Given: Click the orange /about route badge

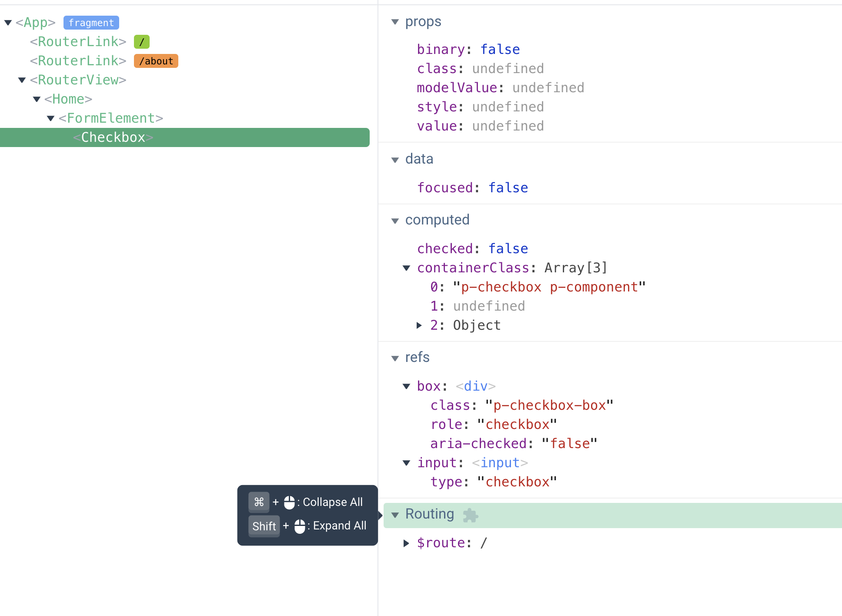Looking at the screenshot, I should [x=156, y=61].
